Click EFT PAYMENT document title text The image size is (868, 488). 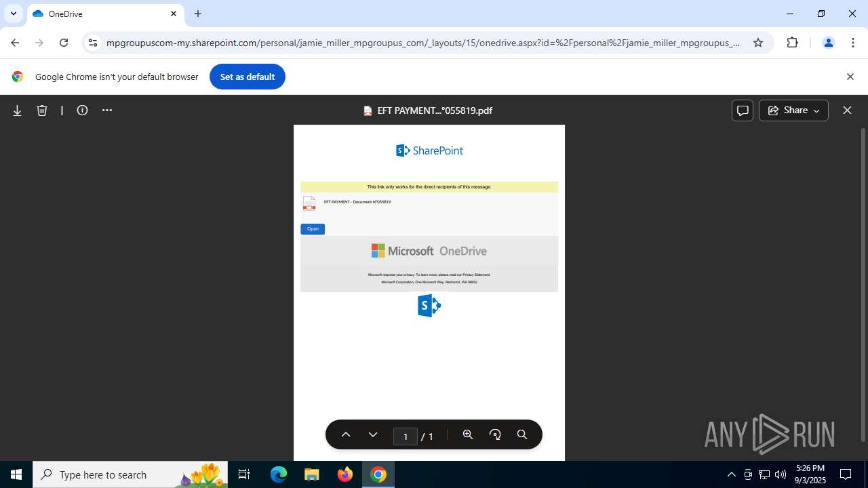(x=357, y=202)
